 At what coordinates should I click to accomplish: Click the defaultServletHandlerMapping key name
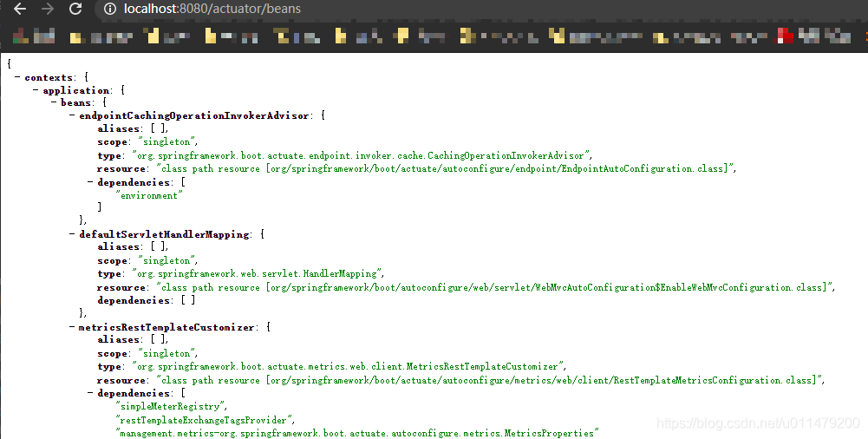tap(164, 234)
